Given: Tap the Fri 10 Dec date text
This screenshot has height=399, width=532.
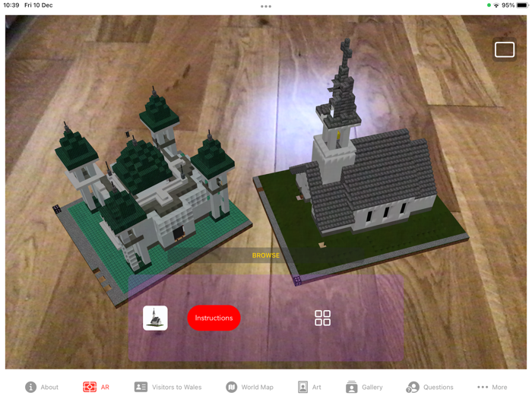Looking at the screenshot, I should coord(38,5).
